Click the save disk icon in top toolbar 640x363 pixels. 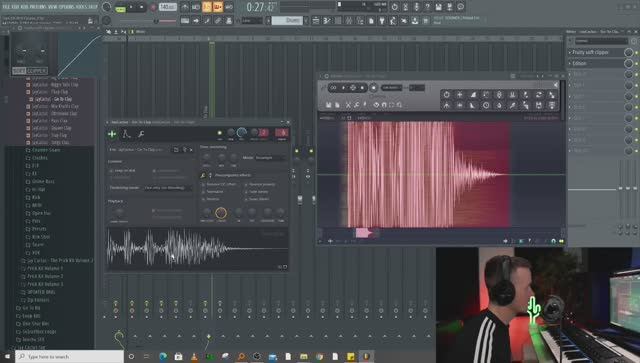tap(438, 7)
